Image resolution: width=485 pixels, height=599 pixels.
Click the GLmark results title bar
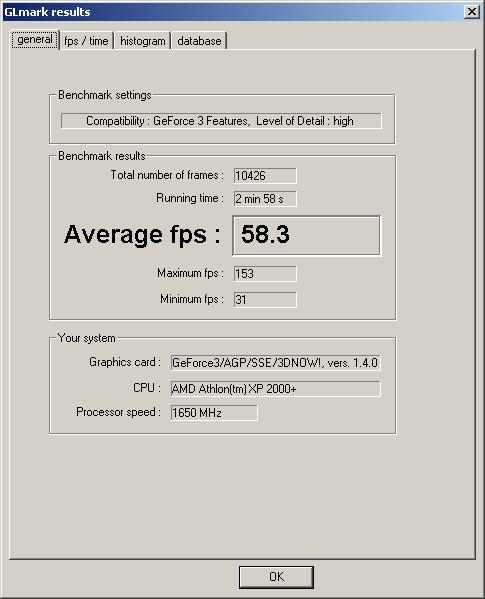click(x=233, y=12)
